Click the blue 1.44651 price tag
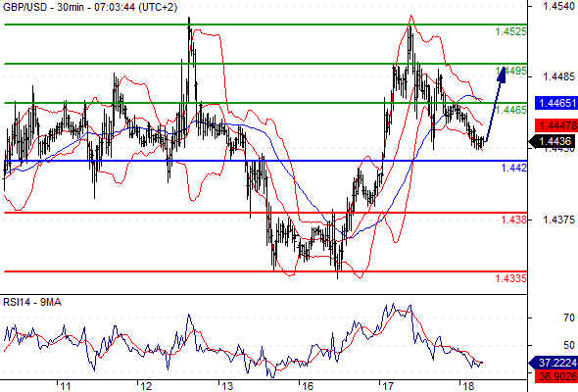The height and width of the screenshot is (392, 578). [x=556, y=103]
